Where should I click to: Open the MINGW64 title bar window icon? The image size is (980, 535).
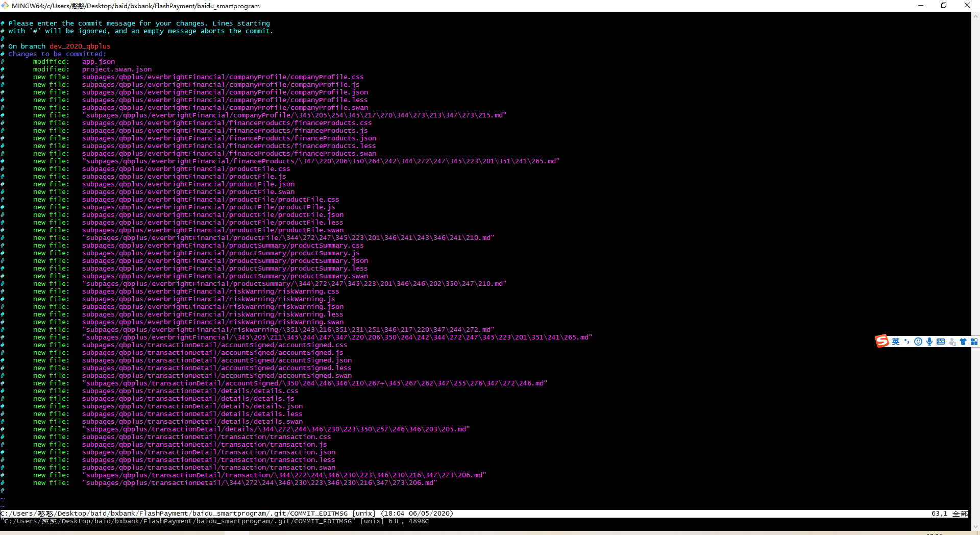pyautogui.click(x=5, y=6)
